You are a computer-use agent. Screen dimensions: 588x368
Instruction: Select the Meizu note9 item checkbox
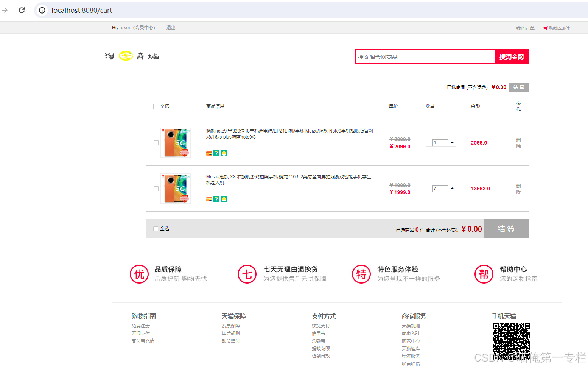pyautogui.click(x=156, y=143)
